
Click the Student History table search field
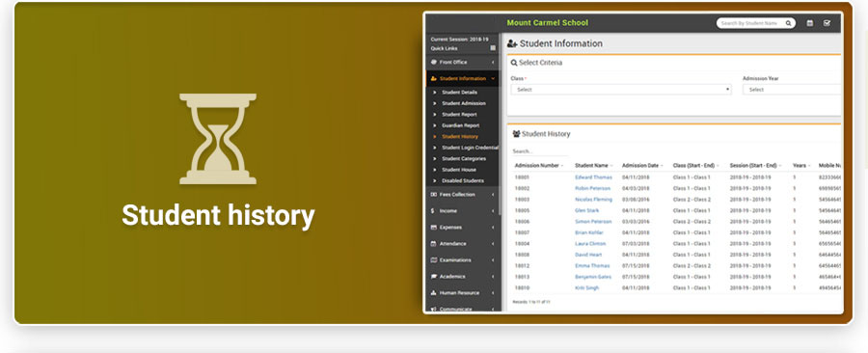pos(540,151)
